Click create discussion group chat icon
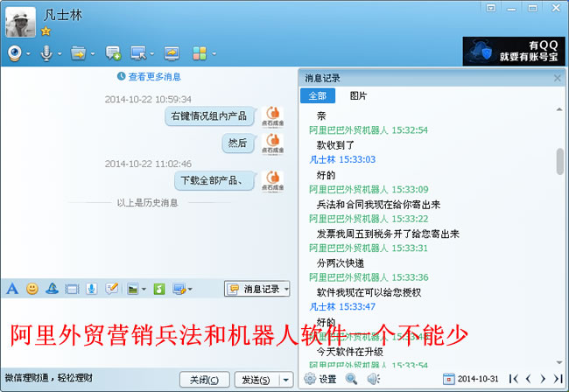Image resolution: width=569 pixels, height=392 pixels. [x=113, y=53]
